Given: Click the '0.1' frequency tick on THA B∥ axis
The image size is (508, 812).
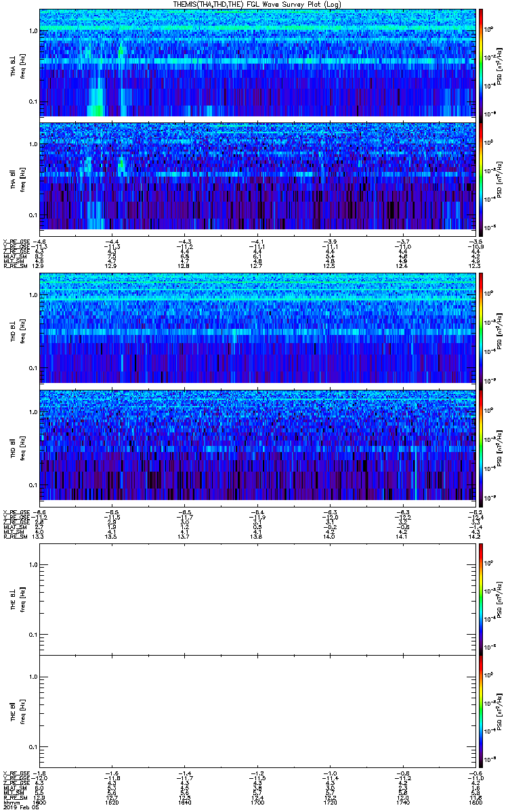Looking at the screenshot, I should pyautogui.click(x=33, y=215).
